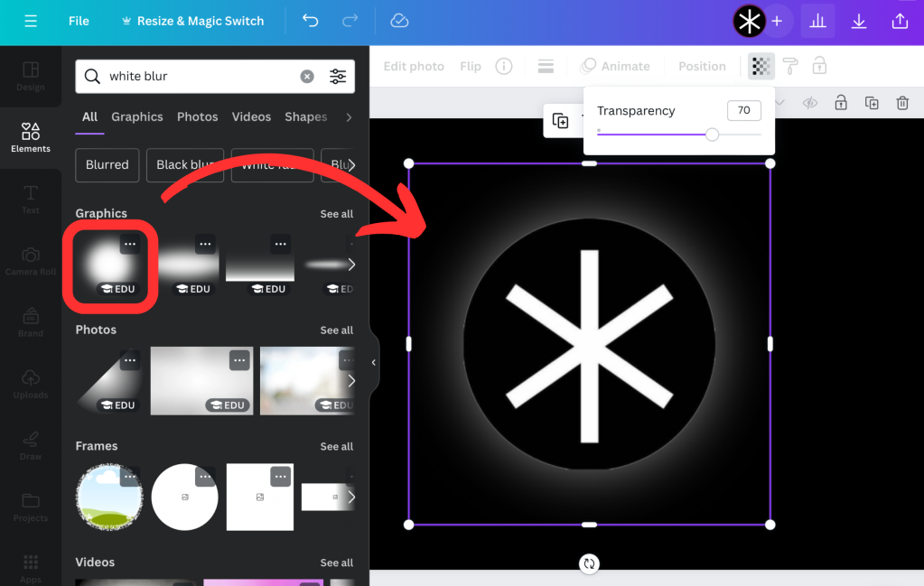Screen dimensions: 924x586
Task: Show next Frames results arrow
Action: (x=351, y=498)
